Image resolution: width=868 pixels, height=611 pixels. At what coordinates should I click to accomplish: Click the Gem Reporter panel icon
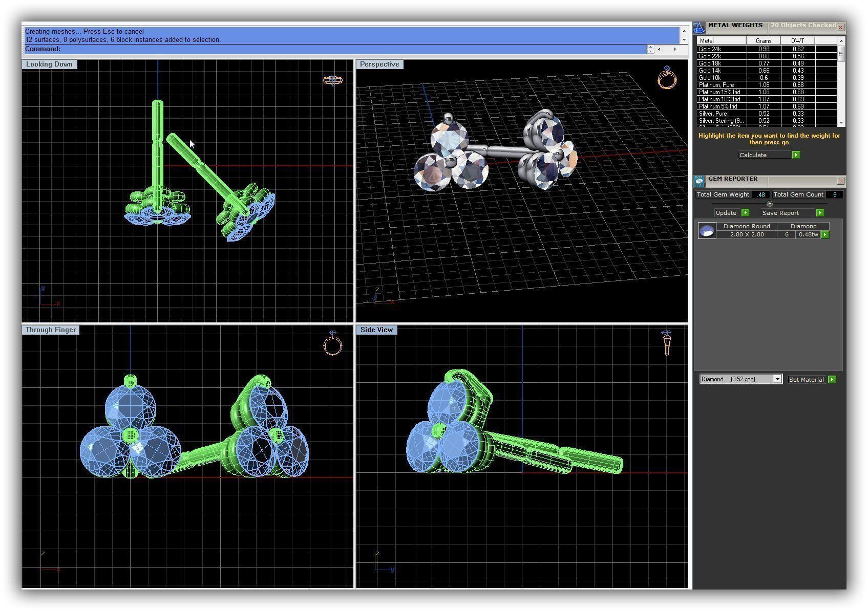coord(699,181)
